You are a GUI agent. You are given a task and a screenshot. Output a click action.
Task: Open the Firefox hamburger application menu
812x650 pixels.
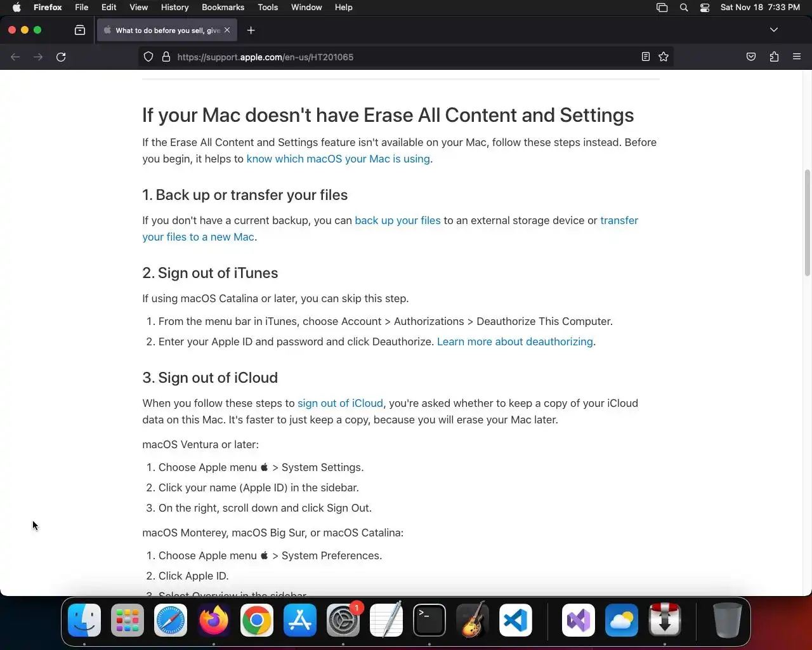tap(797, 57)
